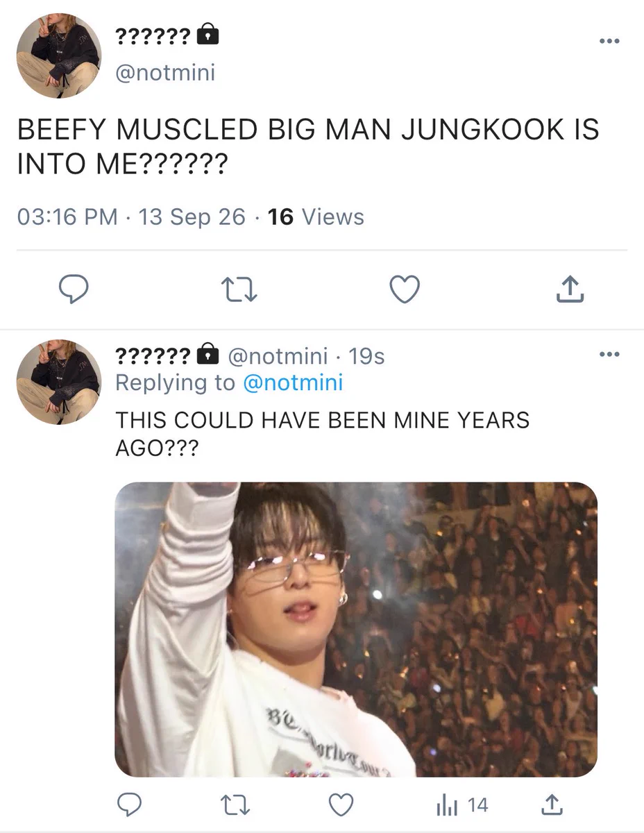
Task: Reply to the THIS COULD HAVE BEEN tweet
Action: (x=128, y=805)
